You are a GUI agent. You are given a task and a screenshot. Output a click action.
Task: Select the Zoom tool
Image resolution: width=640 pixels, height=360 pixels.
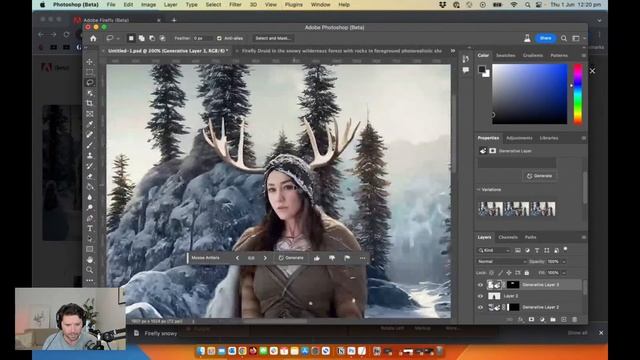pyautogui.click(x=90, y=270)
